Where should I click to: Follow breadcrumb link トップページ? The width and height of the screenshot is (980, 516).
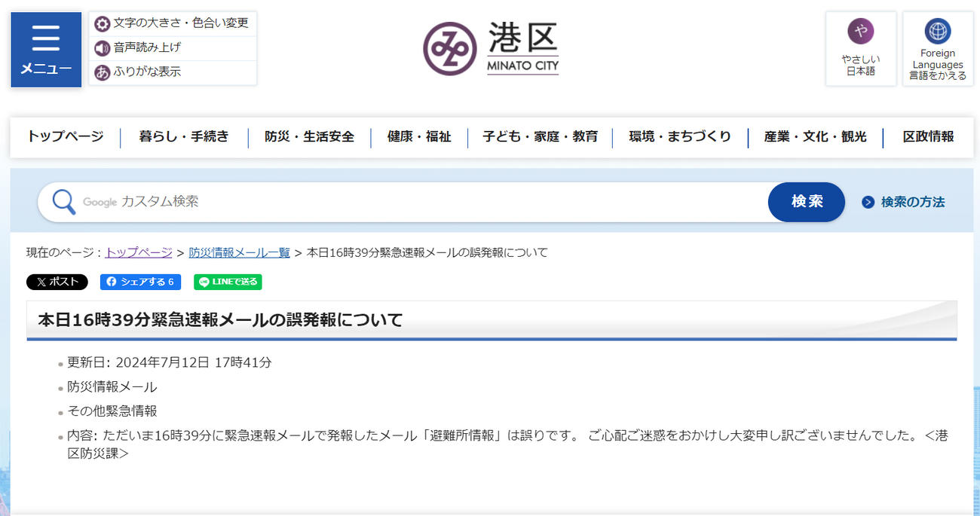click(x=139, y=252)
